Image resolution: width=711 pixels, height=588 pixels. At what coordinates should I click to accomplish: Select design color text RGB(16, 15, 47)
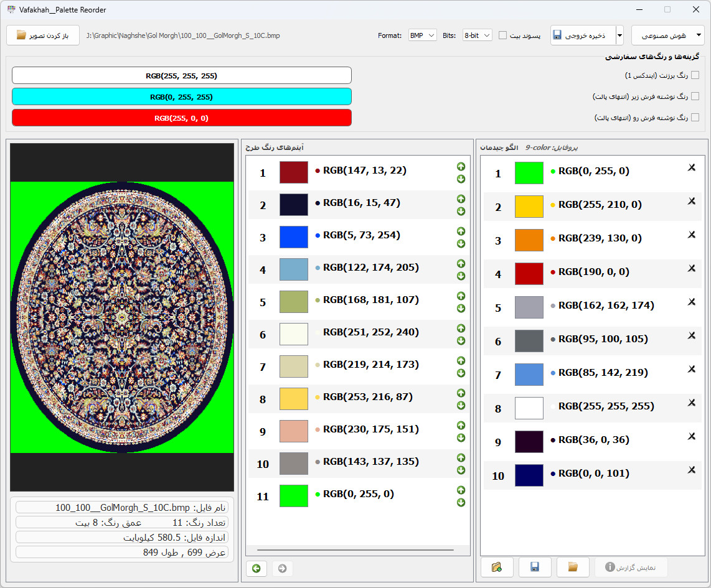coord(361,202)
